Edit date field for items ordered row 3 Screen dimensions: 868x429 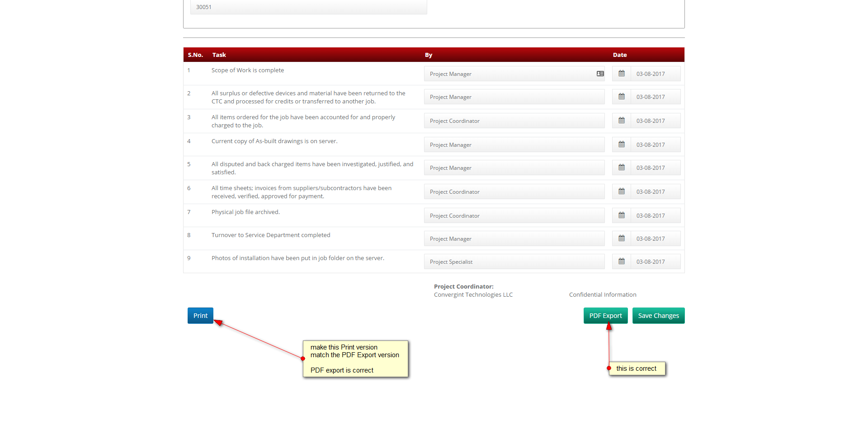coord(656,121)
